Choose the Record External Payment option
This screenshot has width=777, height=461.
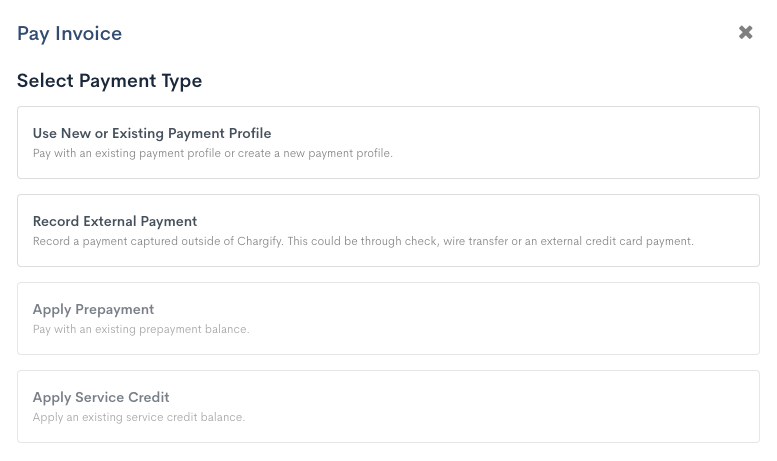388,231
